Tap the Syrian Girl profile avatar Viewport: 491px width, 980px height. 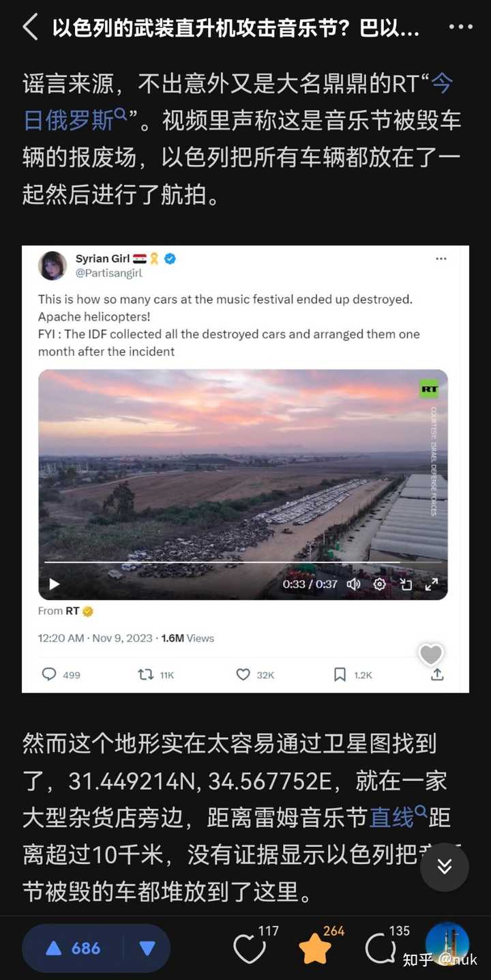tap(53, 265)
